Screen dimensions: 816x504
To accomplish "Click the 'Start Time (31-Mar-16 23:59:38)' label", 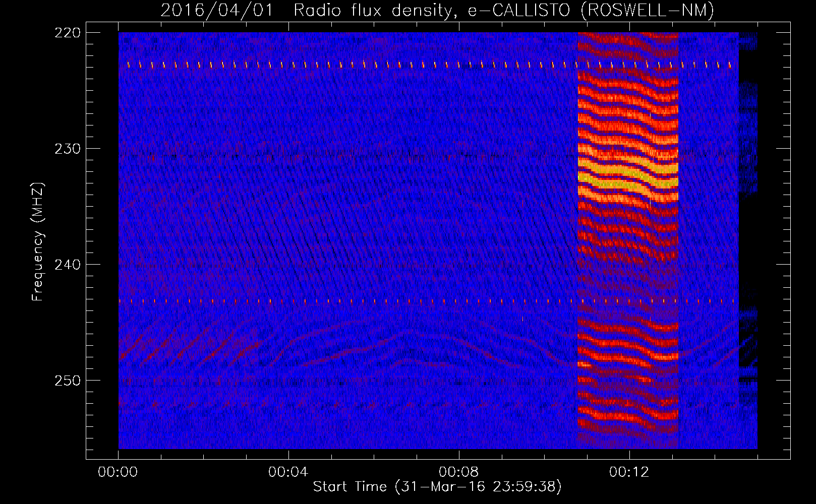I will pos(437,487).
